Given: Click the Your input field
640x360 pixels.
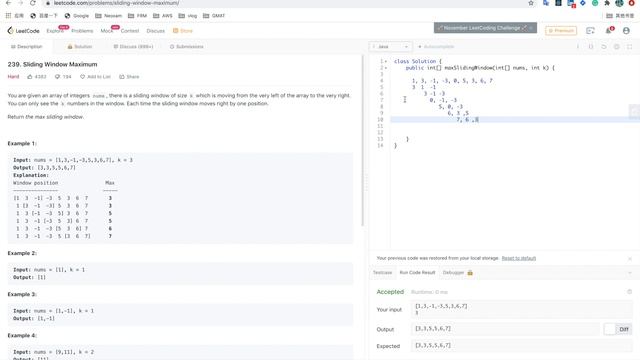Looking at the screenshot, I should (522, 309).
